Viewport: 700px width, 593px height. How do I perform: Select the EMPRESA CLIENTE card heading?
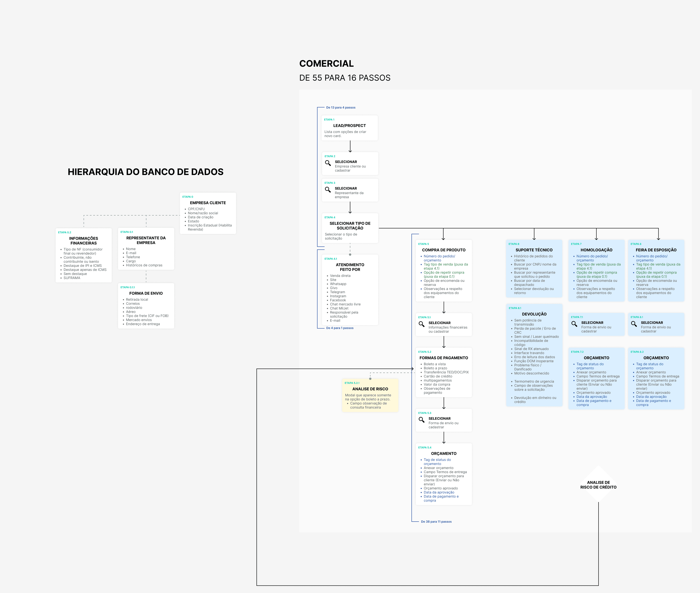(x=208, y=203)
